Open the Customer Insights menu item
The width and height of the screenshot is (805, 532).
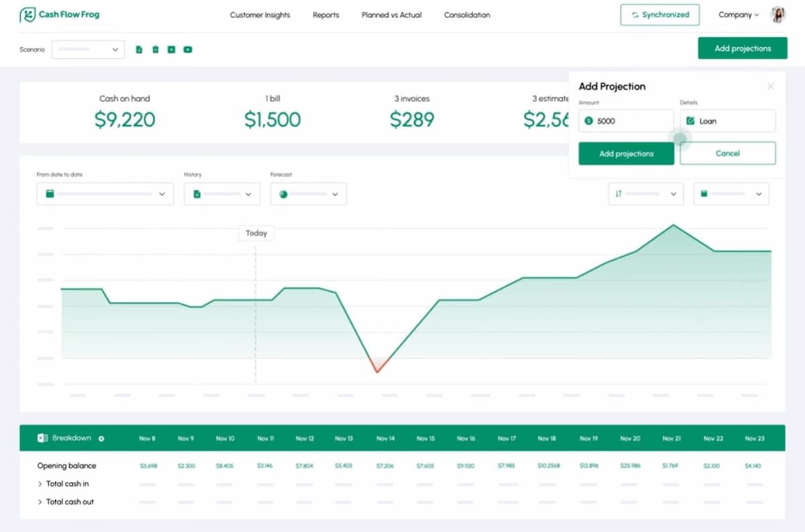tap(260, 15)
